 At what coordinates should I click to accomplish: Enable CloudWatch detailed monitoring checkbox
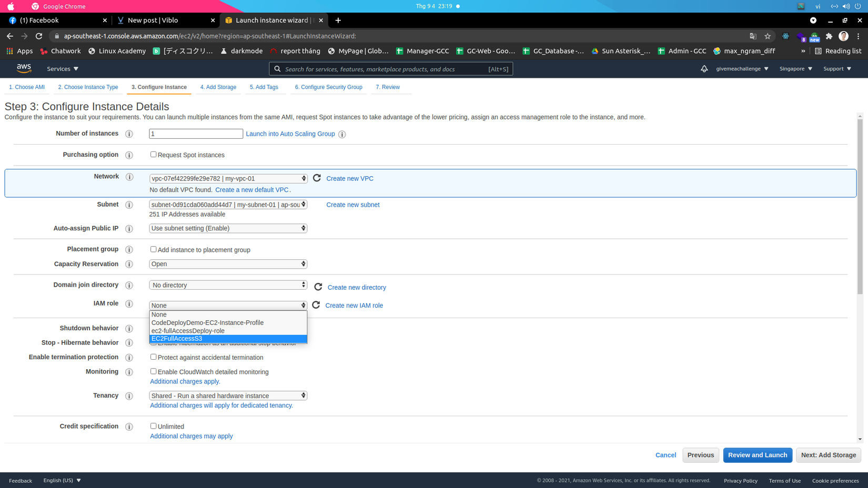click(153, 371)
